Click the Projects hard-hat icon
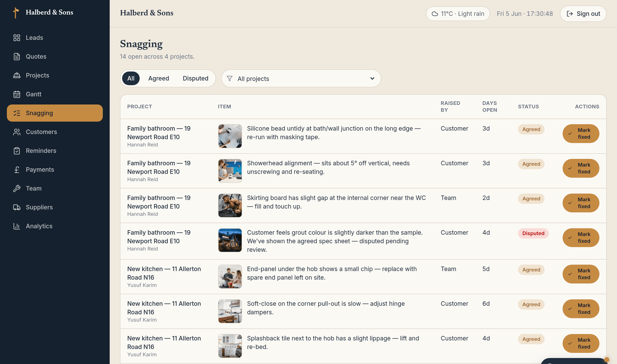 17,75
